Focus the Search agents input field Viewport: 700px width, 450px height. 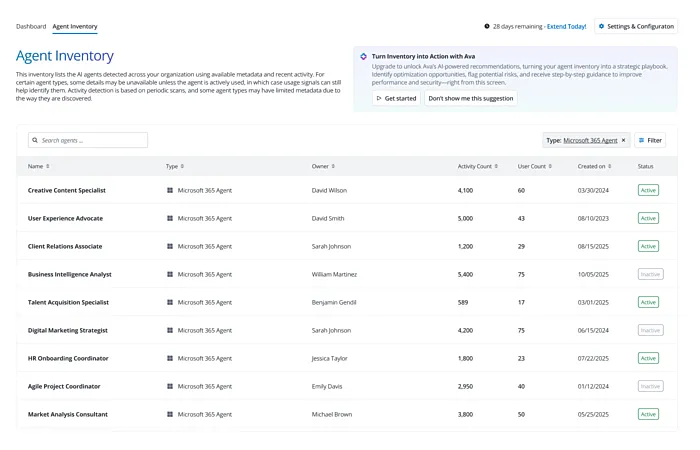(92, 141)
